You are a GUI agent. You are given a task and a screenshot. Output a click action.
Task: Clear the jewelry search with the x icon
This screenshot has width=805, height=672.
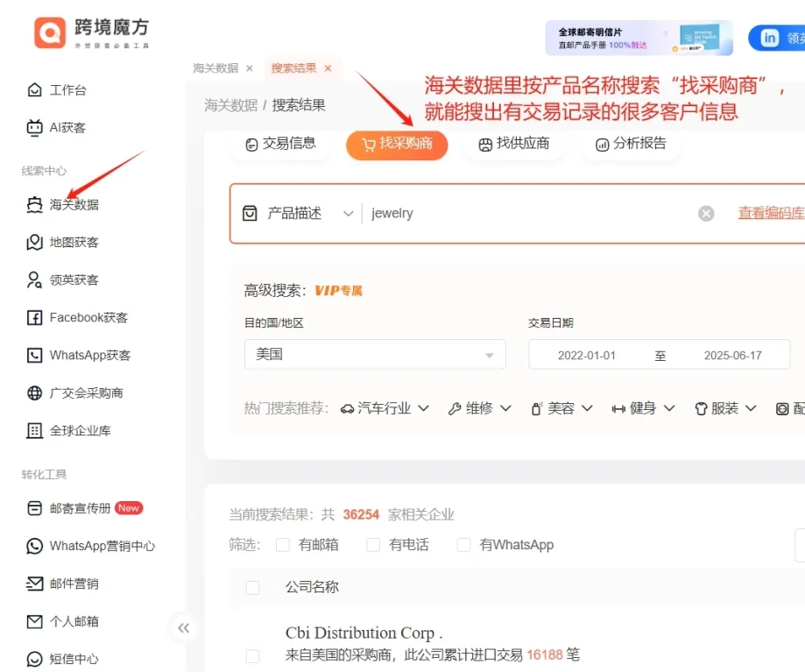click(706, 213)
